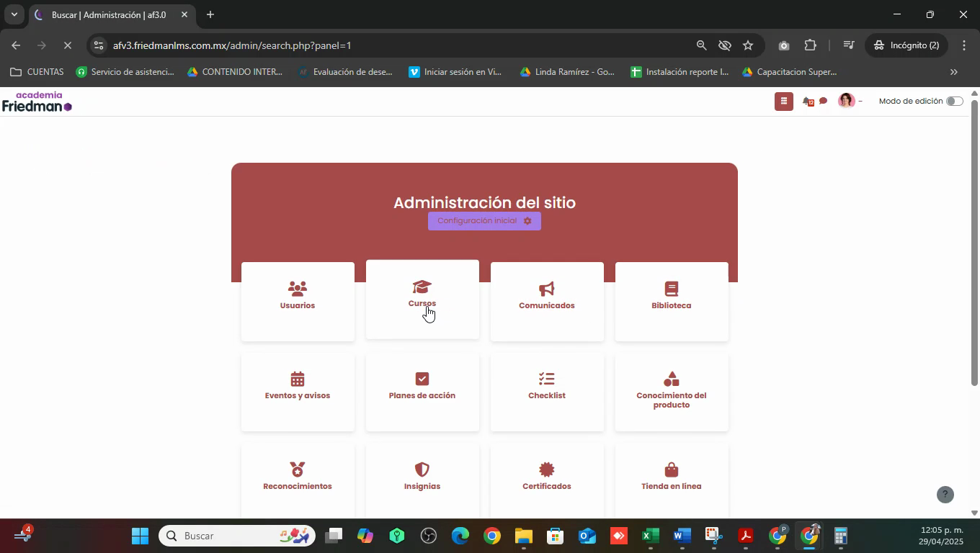This screenshot has width=980, height=553.
Task: Open the Certificados card
Action: 547,480
